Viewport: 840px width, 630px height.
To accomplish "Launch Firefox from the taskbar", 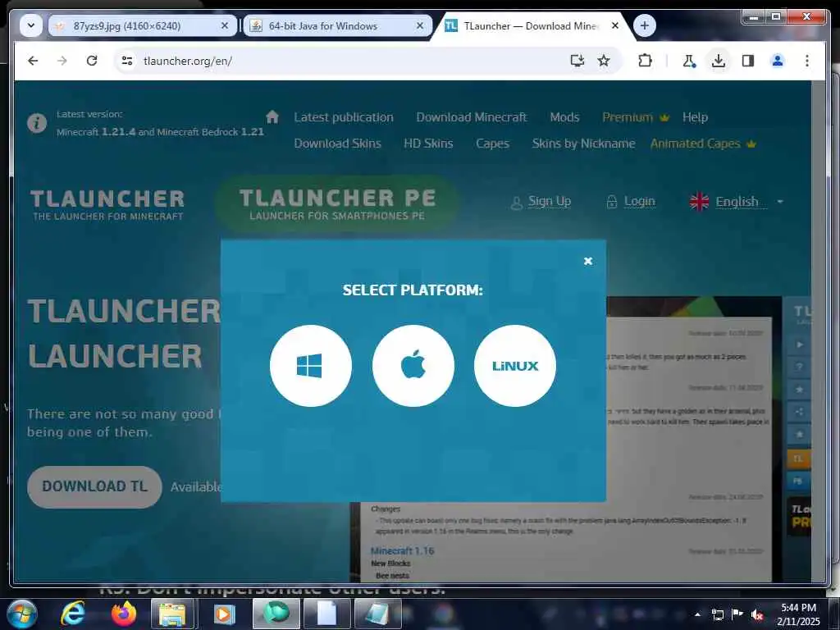I will click(x=123, y=614).
